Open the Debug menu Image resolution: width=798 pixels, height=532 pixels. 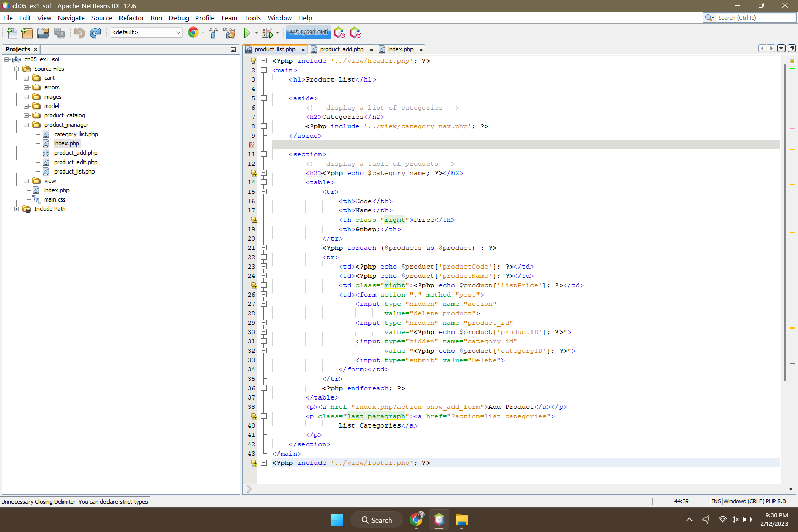[179, 18]
